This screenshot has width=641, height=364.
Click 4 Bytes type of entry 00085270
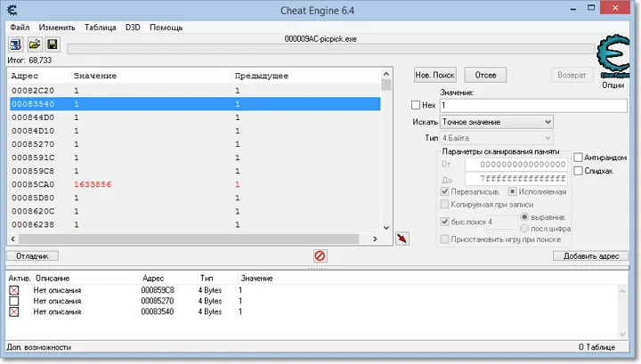click(210, 301)
